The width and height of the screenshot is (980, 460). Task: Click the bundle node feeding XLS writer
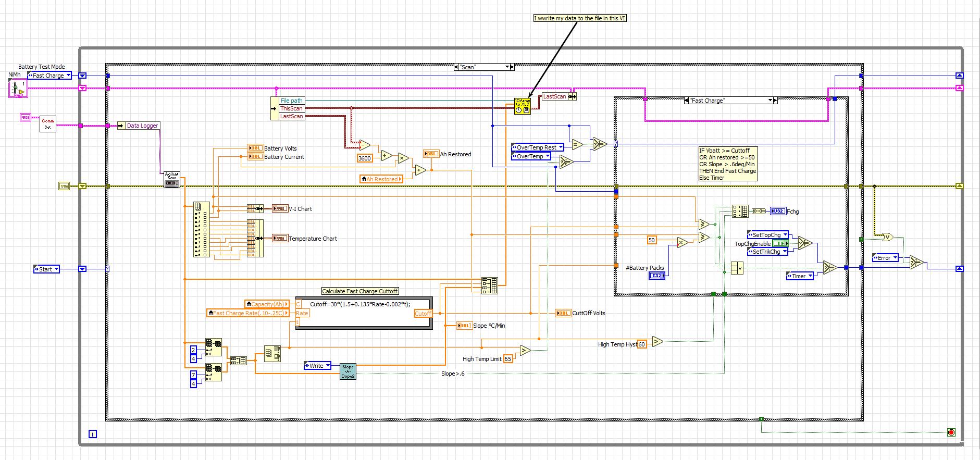(489, 285)
